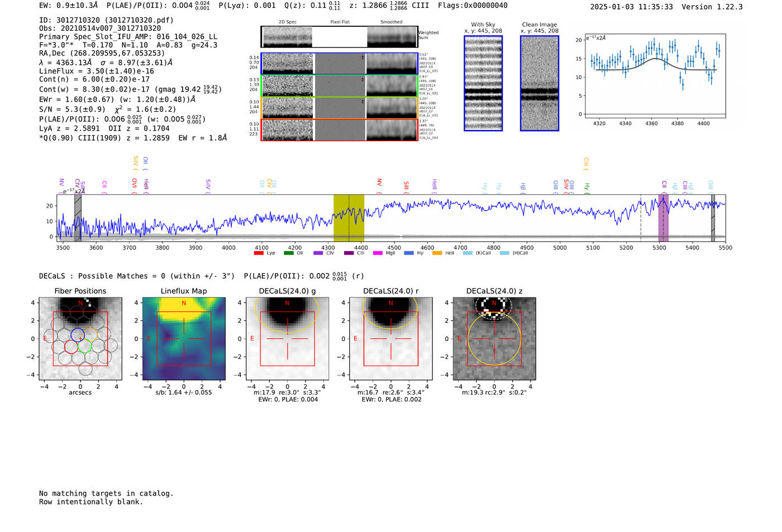Click the green fiber circle in Fiber Positions
The width and height of the screenshot is (782, 532).
pos(85,347)
